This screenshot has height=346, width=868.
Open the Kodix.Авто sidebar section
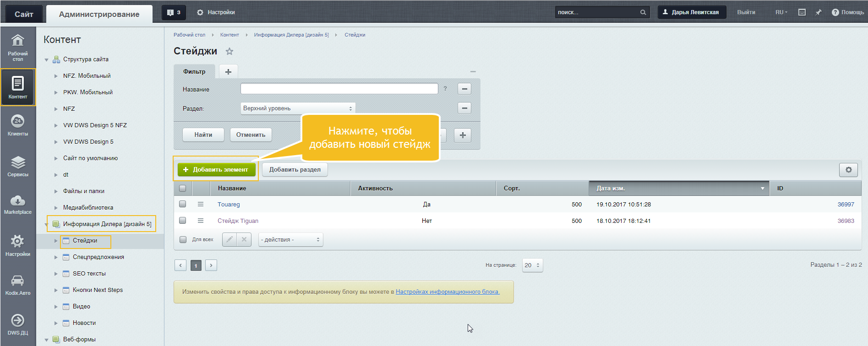(x=18, y=285)
